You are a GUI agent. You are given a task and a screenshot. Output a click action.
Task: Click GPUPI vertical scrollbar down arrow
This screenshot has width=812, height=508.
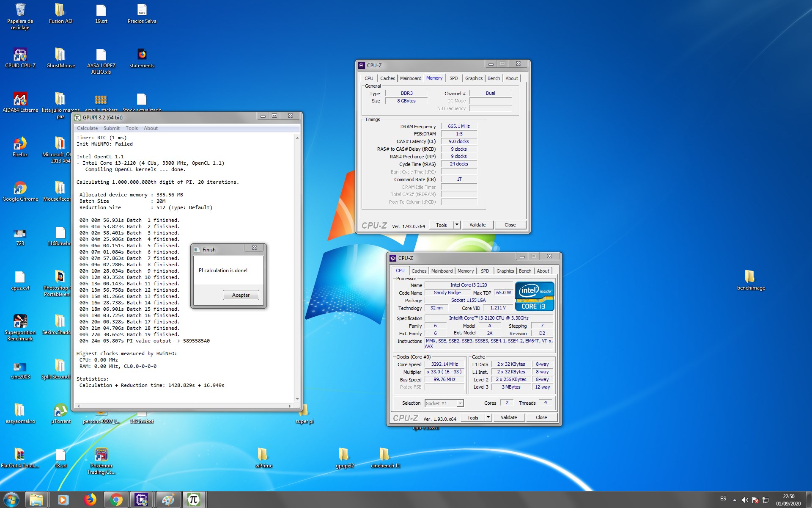(297, 399)
